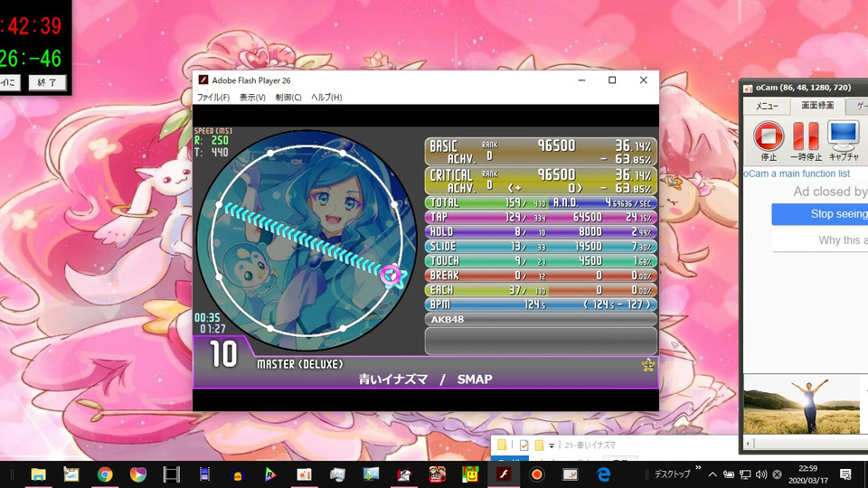
Task: Open the blue film reel taskbar icon
Action: pyautogui.click(x=204, y=474)
